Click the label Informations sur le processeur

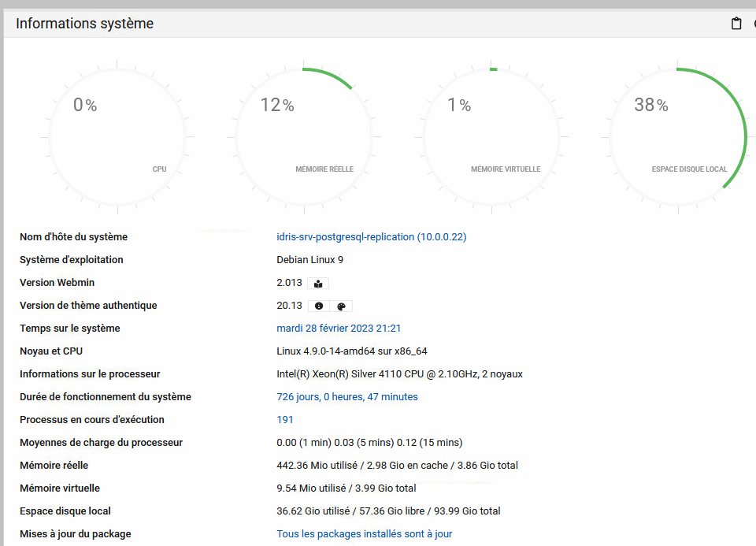tap(90, 373)
